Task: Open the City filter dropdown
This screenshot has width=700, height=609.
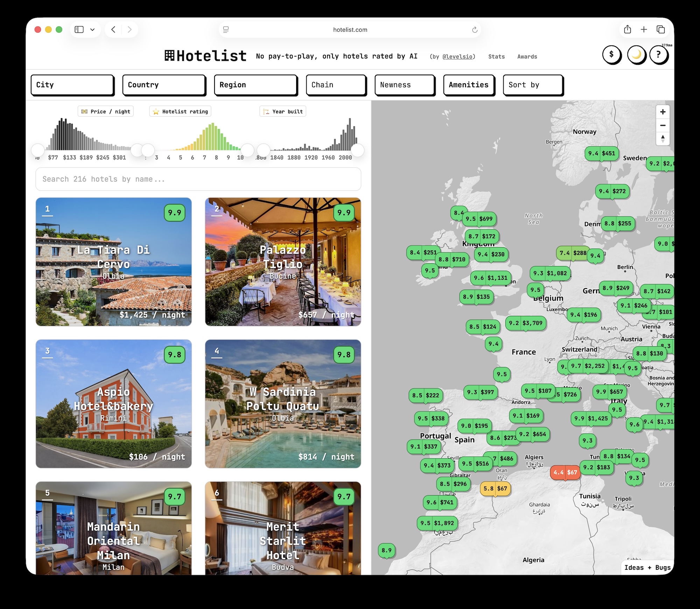Action: pyautogui.click(x=72, y=85)
